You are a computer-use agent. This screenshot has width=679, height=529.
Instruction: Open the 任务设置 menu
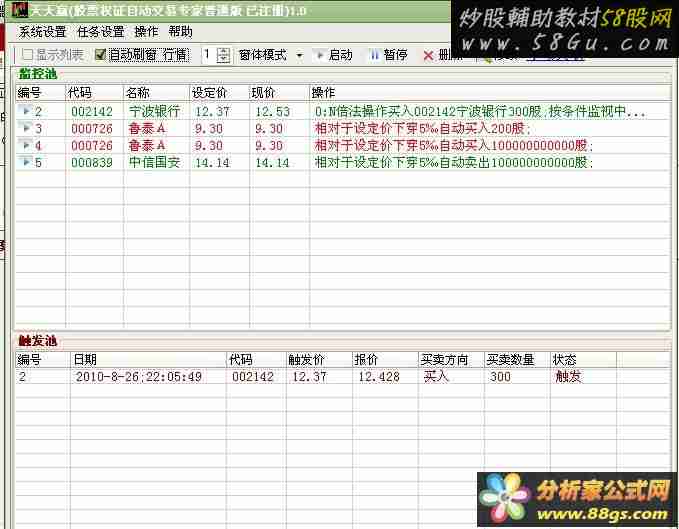[100, 32]
